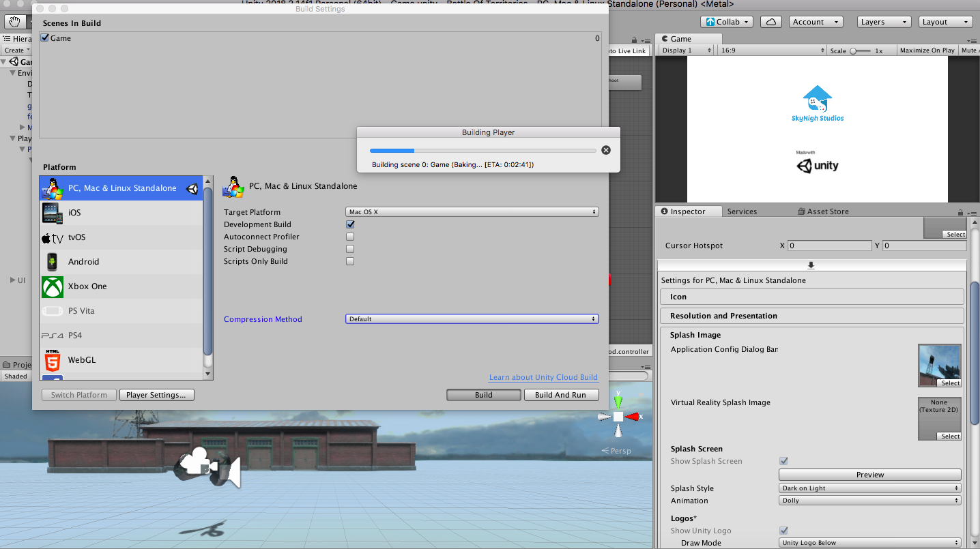Viewport: 980px width, 549px height.
Task: Click the Build And Run button
Action: [x=561, y=395]
